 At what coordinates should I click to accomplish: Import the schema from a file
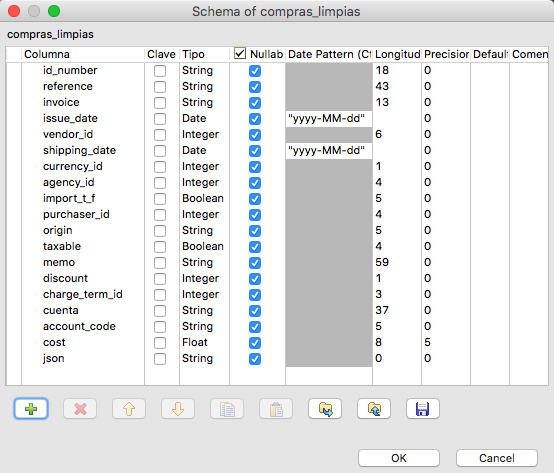(325, 409)
